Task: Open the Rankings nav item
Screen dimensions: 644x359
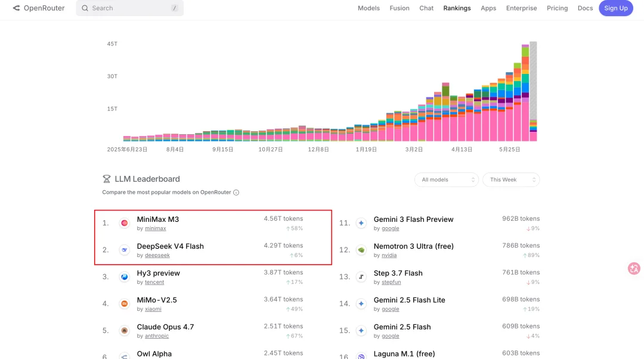Action: pyautogui.click(x=457, y=8)
